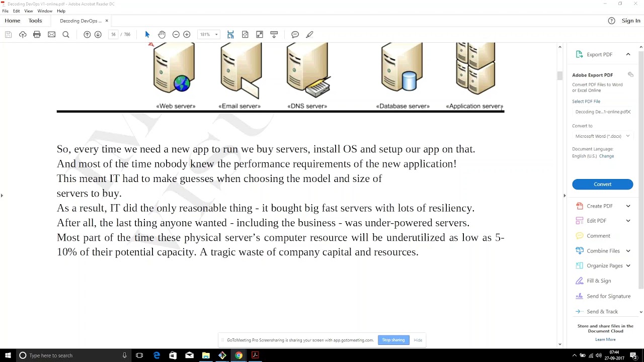
Task: Click the Change document language link
Action: click(606, 156)
